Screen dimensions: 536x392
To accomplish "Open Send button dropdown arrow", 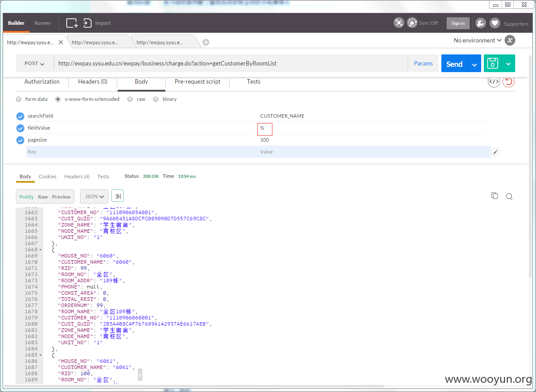I will 475,64.
